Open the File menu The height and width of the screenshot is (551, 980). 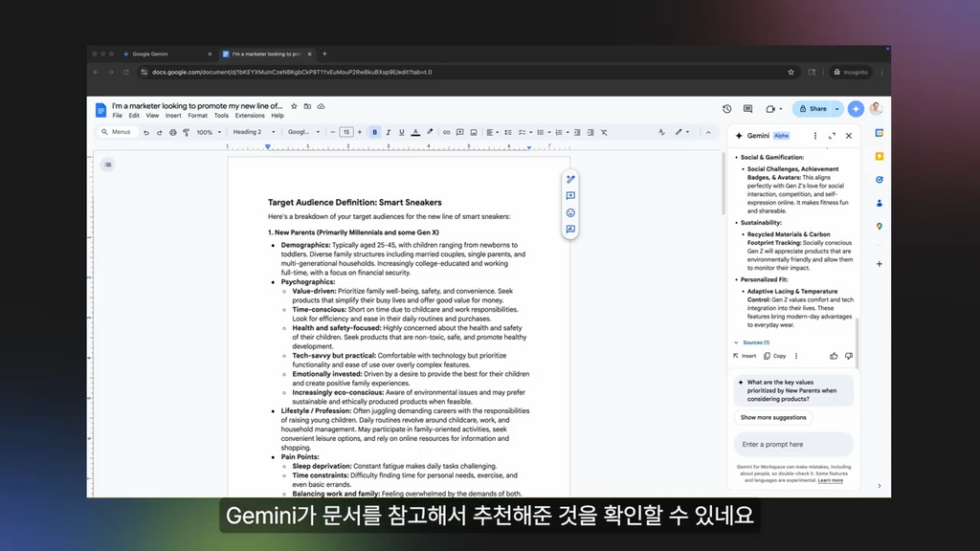click(117, 116)
